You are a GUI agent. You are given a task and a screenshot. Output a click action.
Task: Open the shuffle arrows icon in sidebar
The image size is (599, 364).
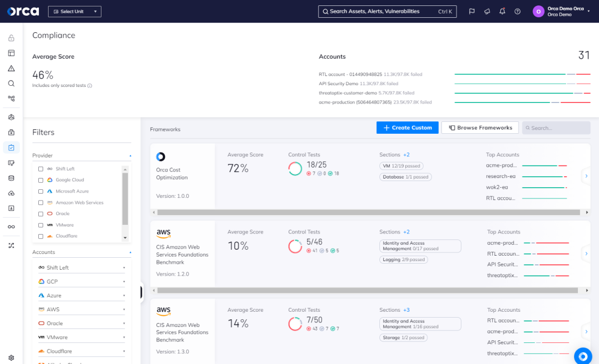(11, 246)
